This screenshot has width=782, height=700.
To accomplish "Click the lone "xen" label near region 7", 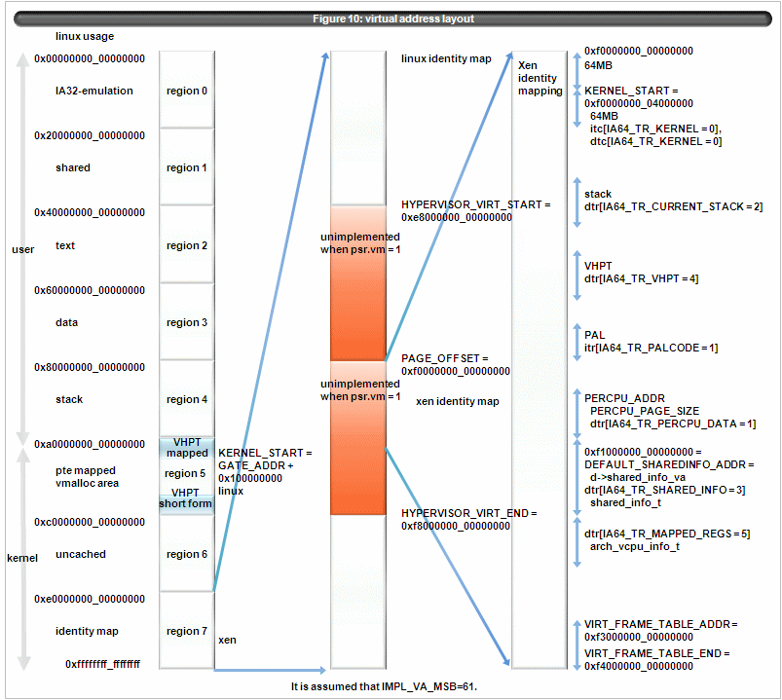I will click(228, 641).
